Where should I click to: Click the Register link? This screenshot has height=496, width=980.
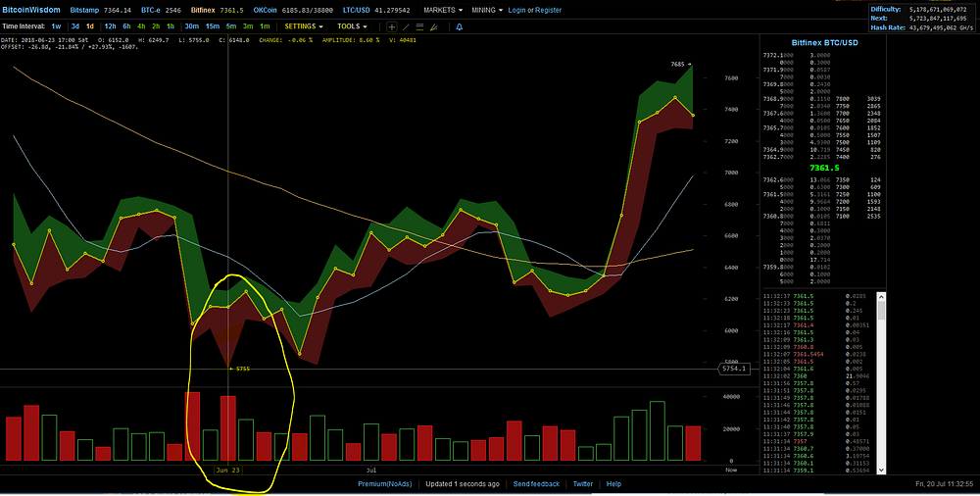[x=548, y=10]
